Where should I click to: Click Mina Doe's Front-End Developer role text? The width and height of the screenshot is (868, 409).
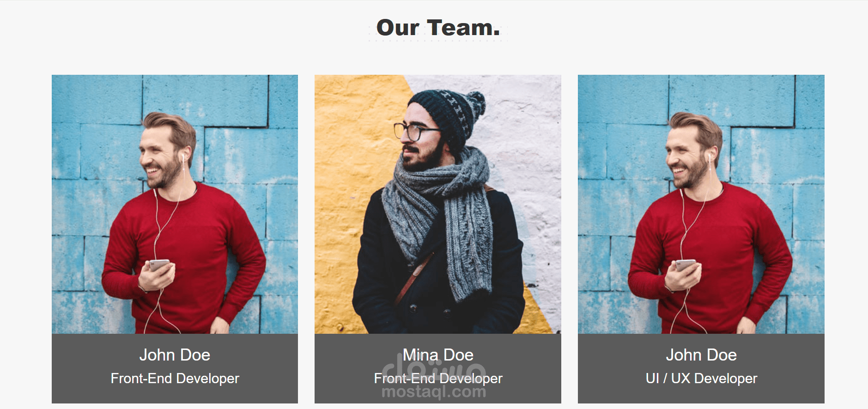pyautogui.click(x=438, y=379)
